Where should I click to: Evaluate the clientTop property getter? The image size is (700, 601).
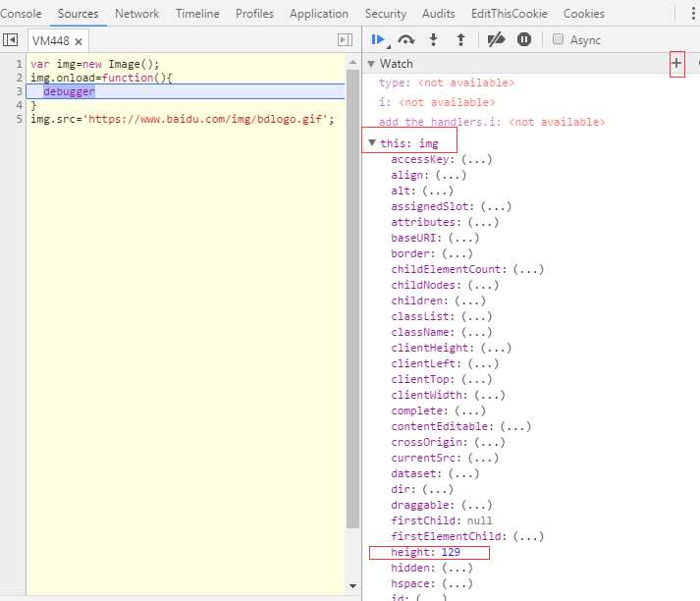click(477, 379)
